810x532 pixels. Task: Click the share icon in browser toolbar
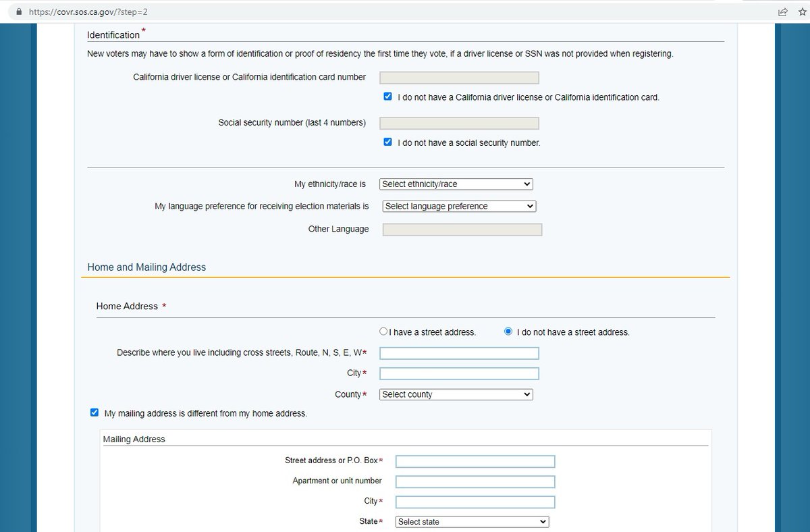click(783, 12)
